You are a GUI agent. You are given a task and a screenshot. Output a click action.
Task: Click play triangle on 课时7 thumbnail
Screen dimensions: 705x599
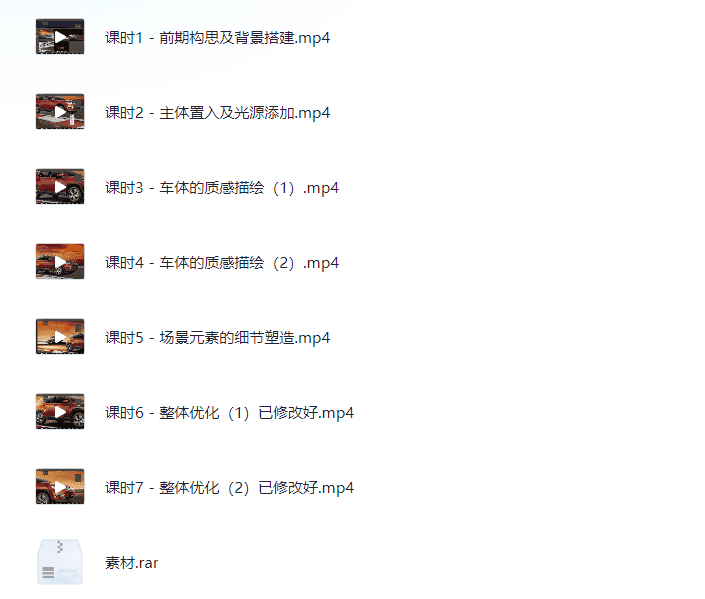60,487
